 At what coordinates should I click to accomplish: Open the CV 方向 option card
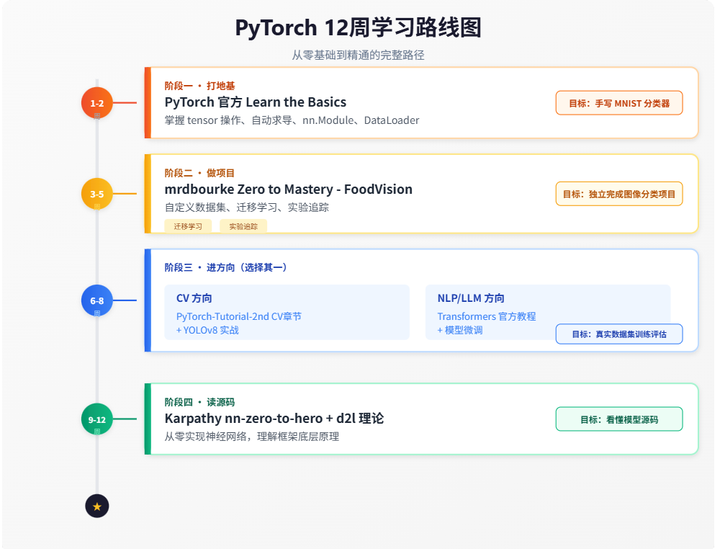(287, 312)
